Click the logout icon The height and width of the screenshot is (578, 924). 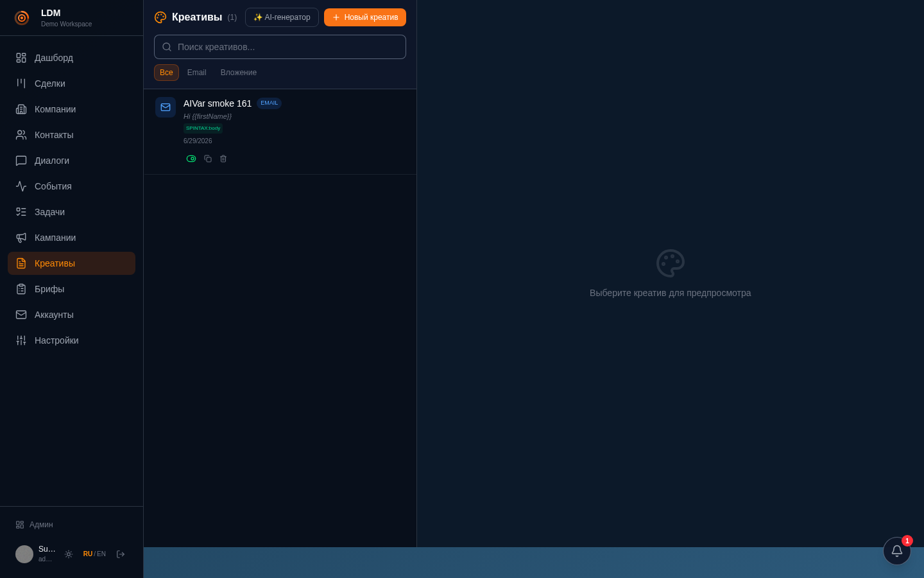pyautogui.click(x=121, y=554)
